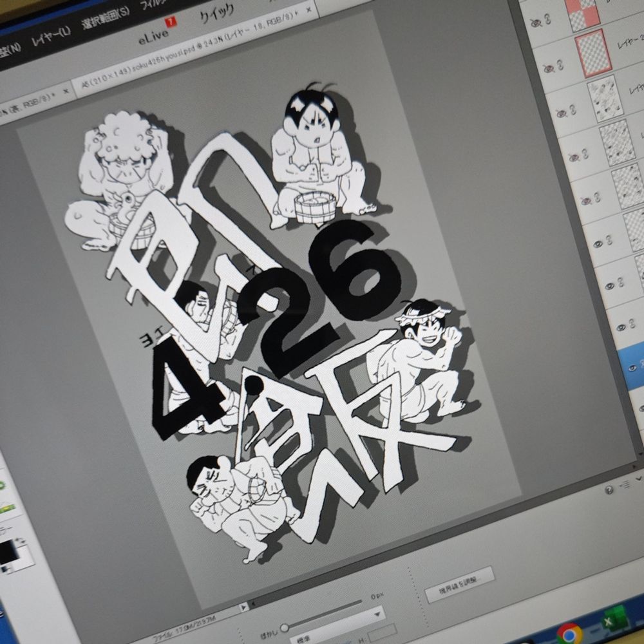
Task: Click the H input field
Action: coord(383,632)
